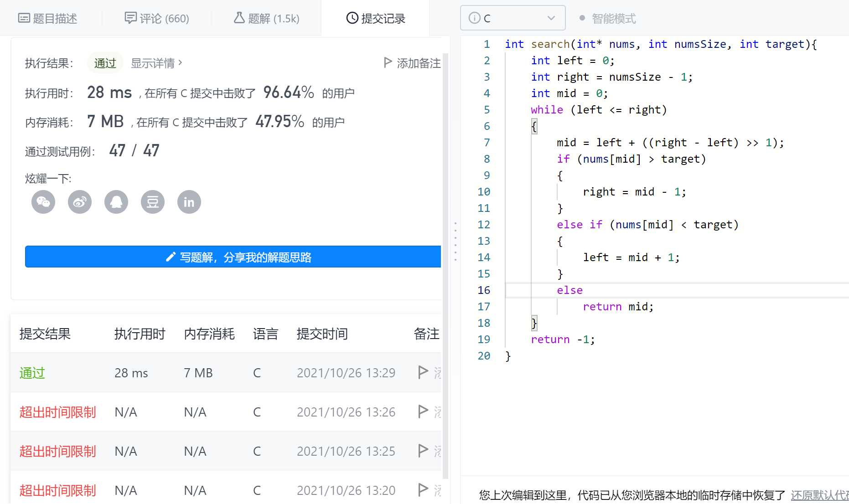This screenshot has height=504, width=849.
Task: Click note flag for 13:25 submission
Action: click(423, 451)
